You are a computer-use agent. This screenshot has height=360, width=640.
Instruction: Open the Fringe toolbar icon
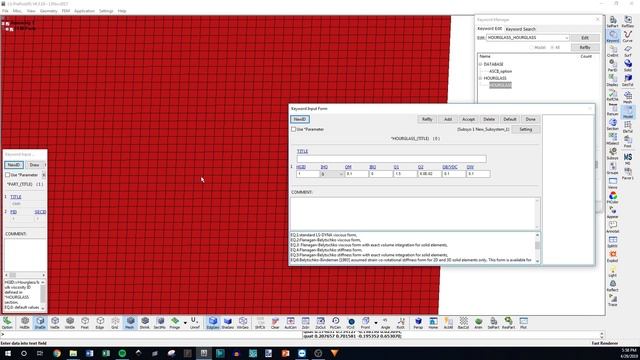click(x=175, y=322)
